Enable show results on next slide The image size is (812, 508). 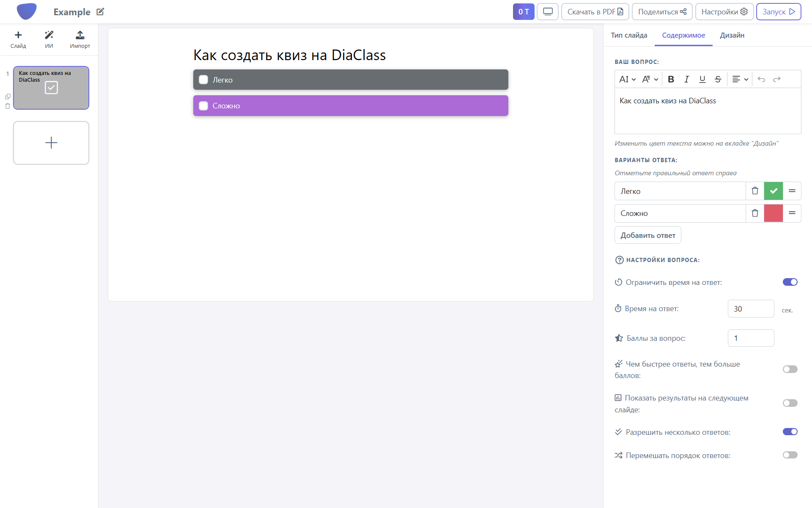click(790, 403)
